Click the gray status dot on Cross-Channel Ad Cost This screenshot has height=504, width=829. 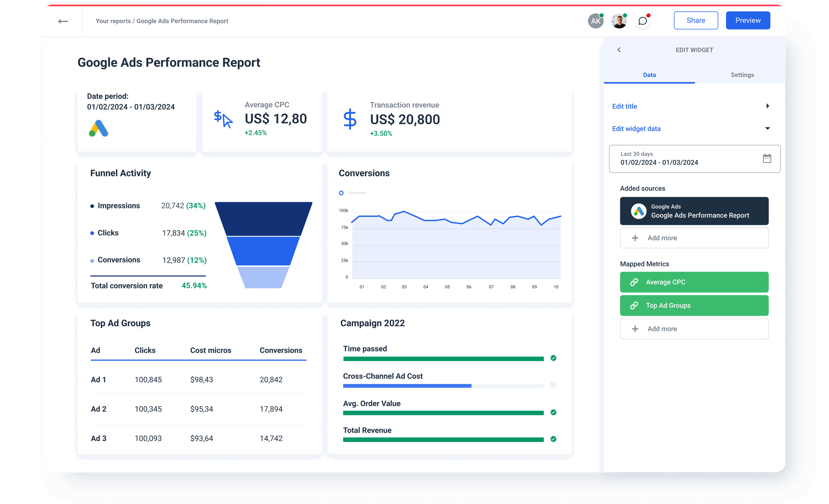[553, 384]
